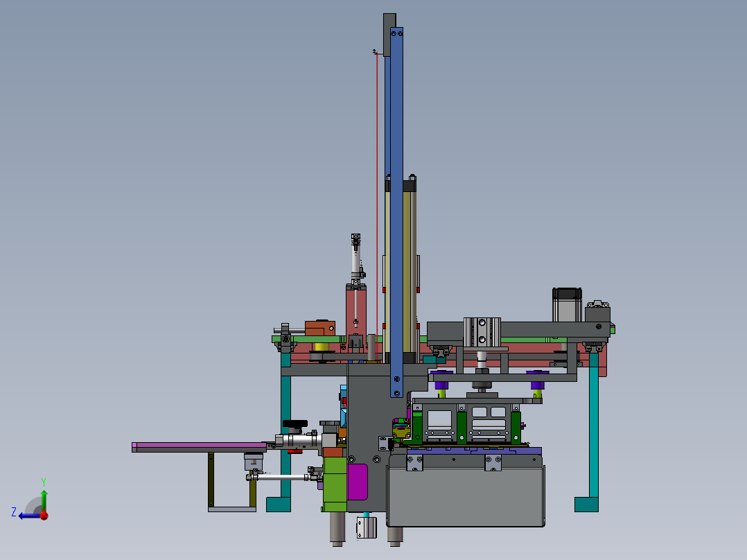Image resolution: width=747 pixels, height=560 pixels.
Task: Click the blue Z axis arrow of triad
Action: click(x=28, y=516)
